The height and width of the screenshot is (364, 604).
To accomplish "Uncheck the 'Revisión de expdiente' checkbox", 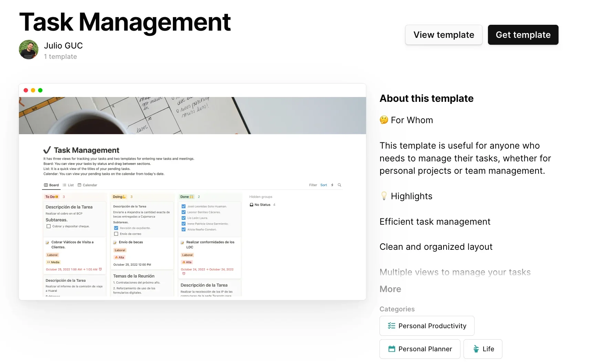I will 116,228.
